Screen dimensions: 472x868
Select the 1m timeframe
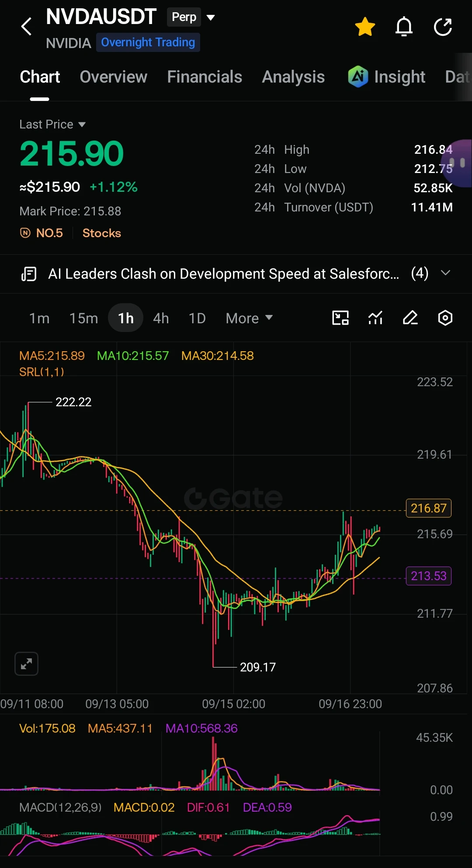pyautogui.click(x=39, y=318)
